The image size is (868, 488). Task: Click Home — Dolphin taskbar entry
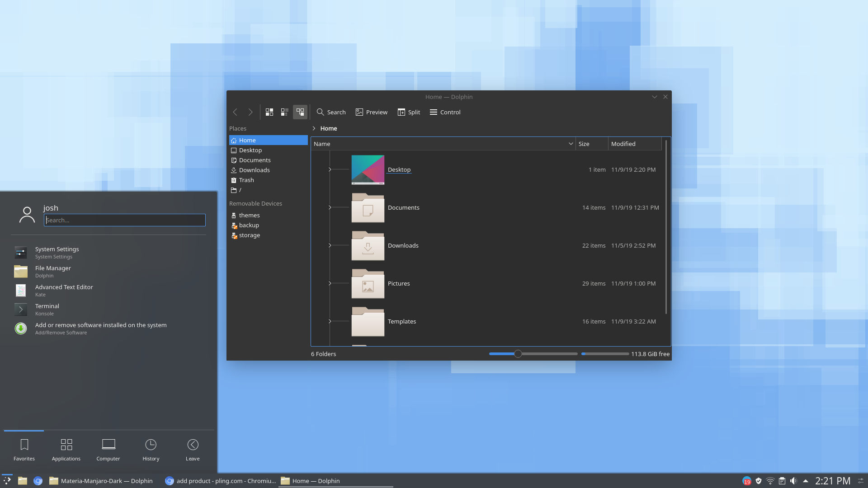click(335, 481)
